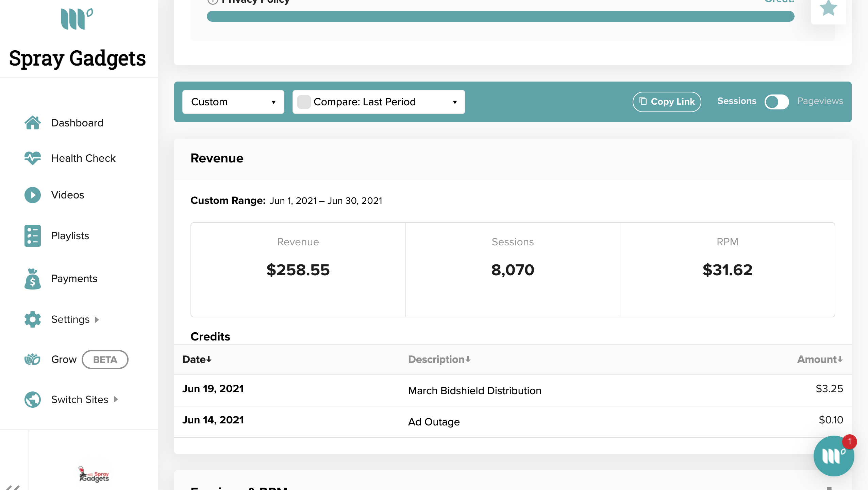Click March Bidshield Distribution description

coord(474,391)
